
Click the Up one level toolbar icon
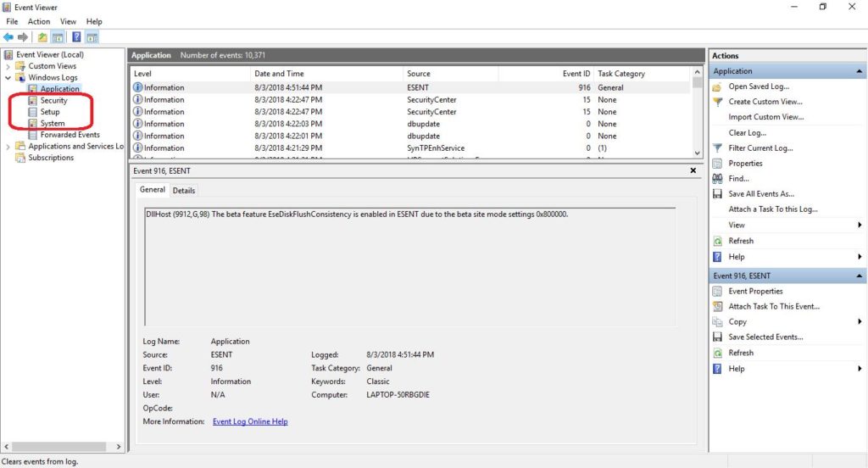tap(42, 37)
